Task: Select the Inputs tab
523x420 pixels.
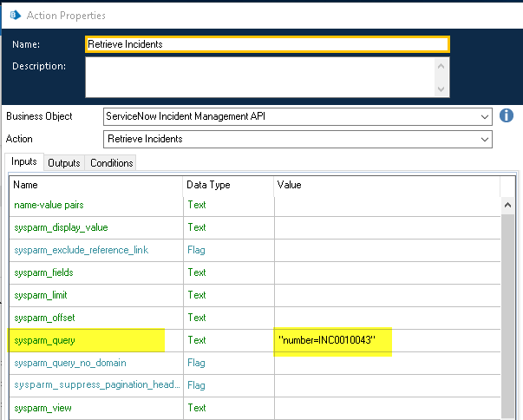Action: [24, 162]
